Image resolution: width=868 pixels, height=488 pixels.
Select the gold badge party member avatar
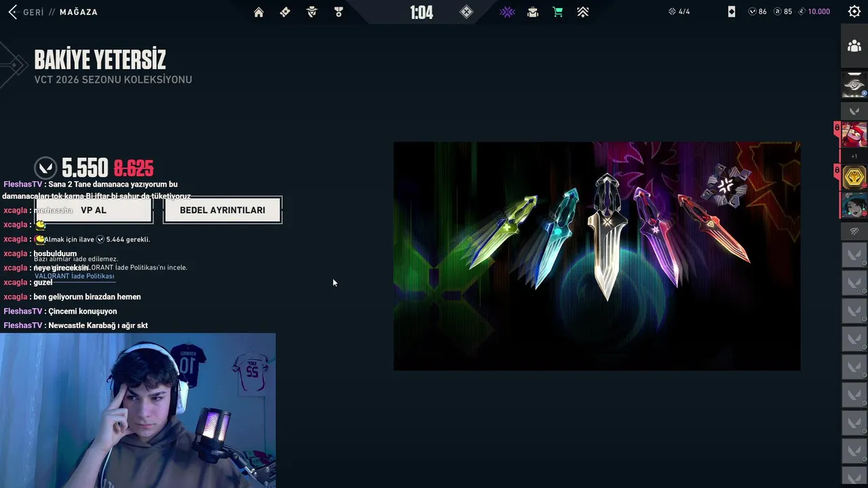(x=854, y=177)
